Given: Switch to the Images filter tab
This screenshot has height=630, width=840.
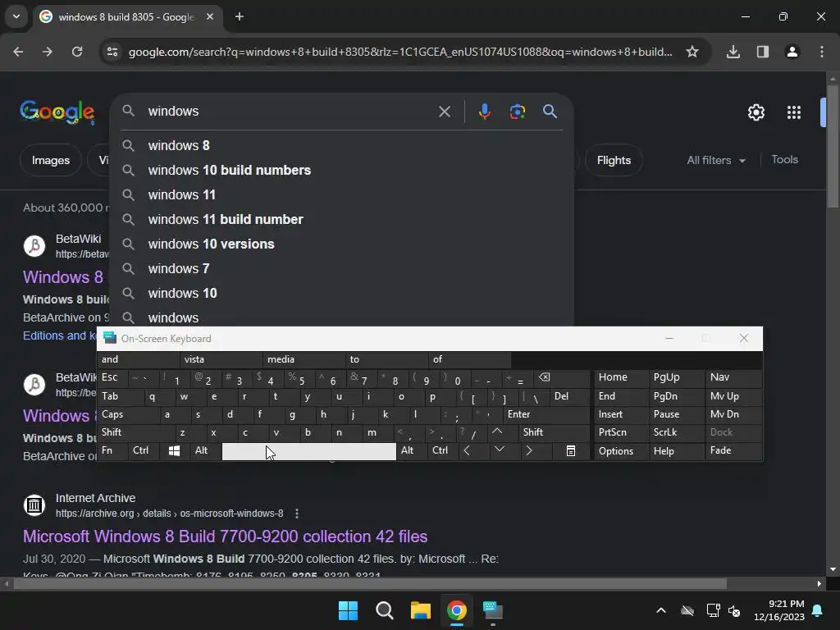Looking at the screenshot, I should click(50, 160).
